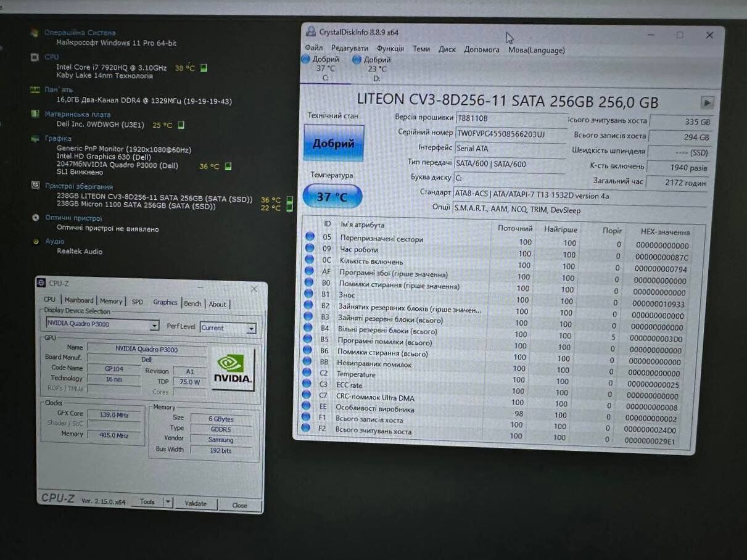Open the Файл menu
Screen dimensions: 747x560
pos(313,48)
